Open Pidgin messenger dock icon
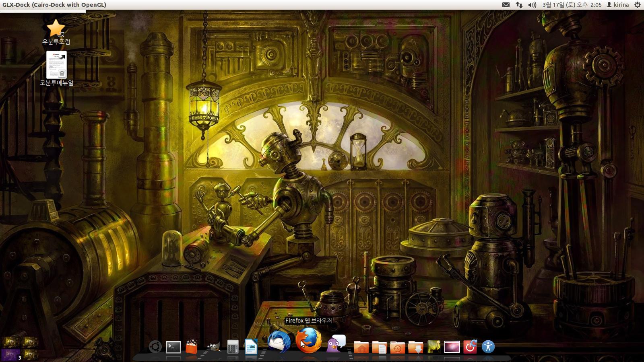 coord(336,344)
